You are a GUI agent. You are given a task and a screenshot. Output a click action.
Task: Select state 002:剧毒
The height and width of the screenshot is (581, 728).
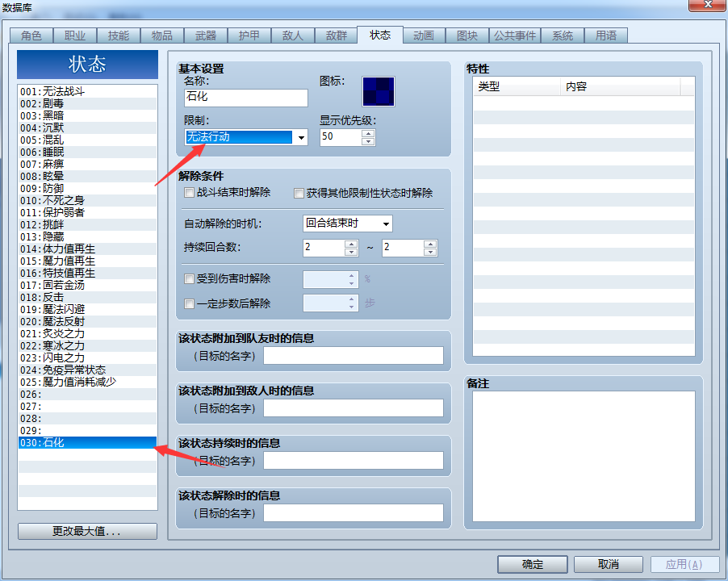87,103
